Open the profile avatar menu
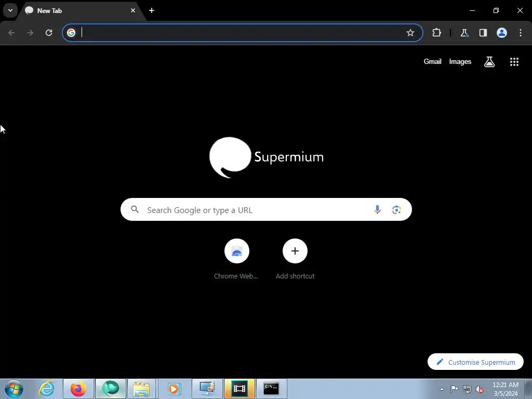The image size is (532, 399). [x=502, y=33]
